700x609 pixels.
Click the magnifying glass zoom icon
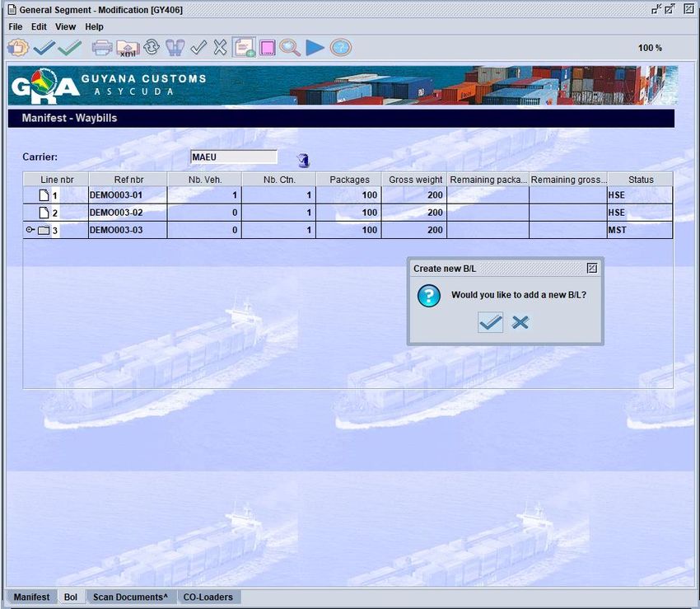(x=290, y=48)
